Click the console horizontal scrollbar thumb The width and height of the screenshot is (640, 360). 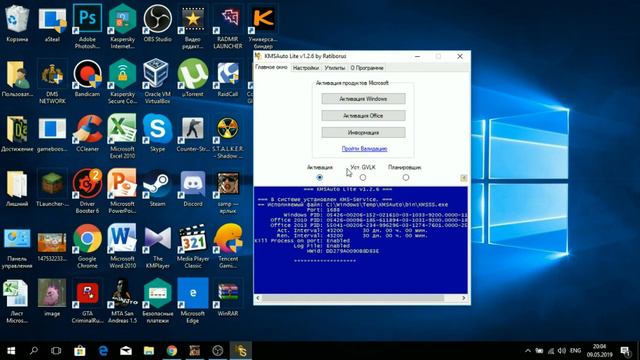pos(353,298)
